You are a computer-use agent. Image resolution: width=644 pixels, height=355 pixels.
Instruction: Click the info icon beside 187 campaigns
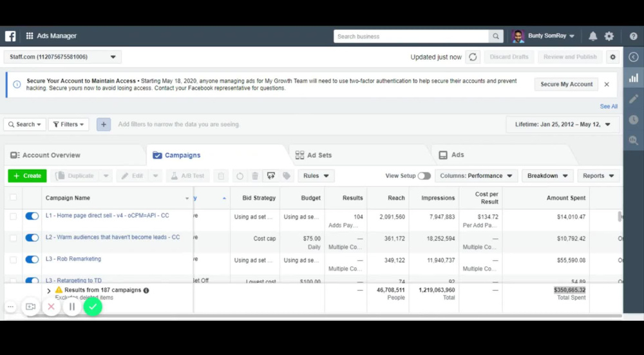146,291
